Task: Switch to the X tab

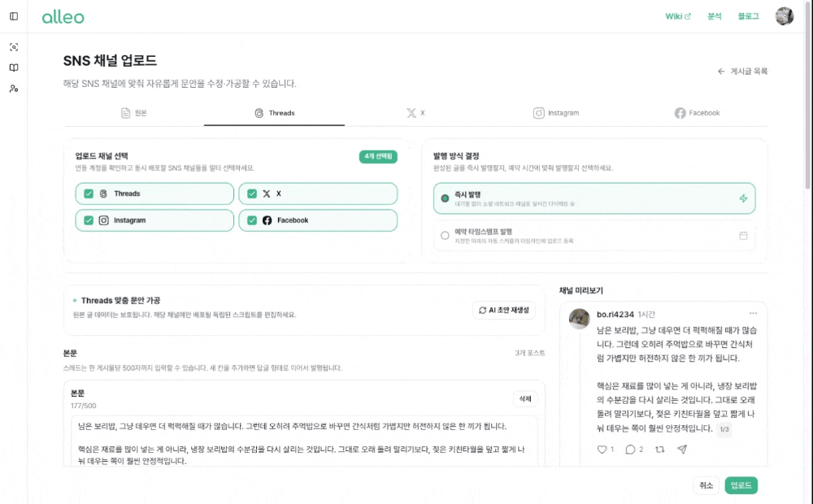Action: click(x=415, y=113)
